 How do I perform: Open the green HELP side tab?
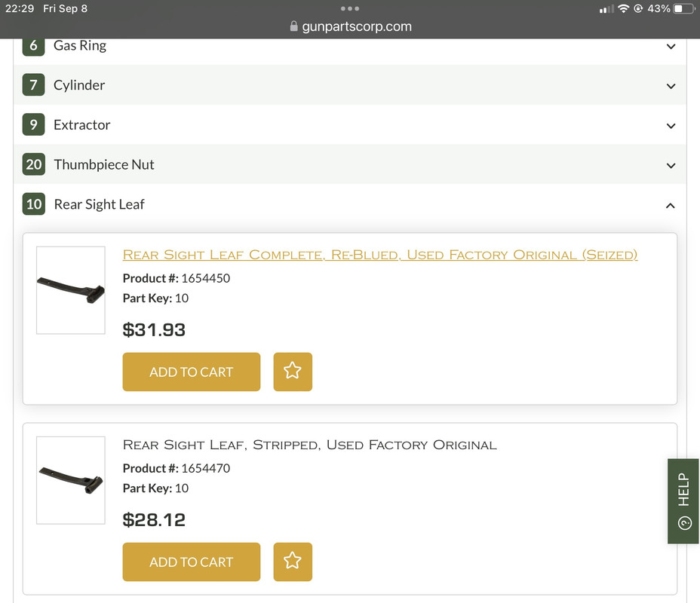683,500
